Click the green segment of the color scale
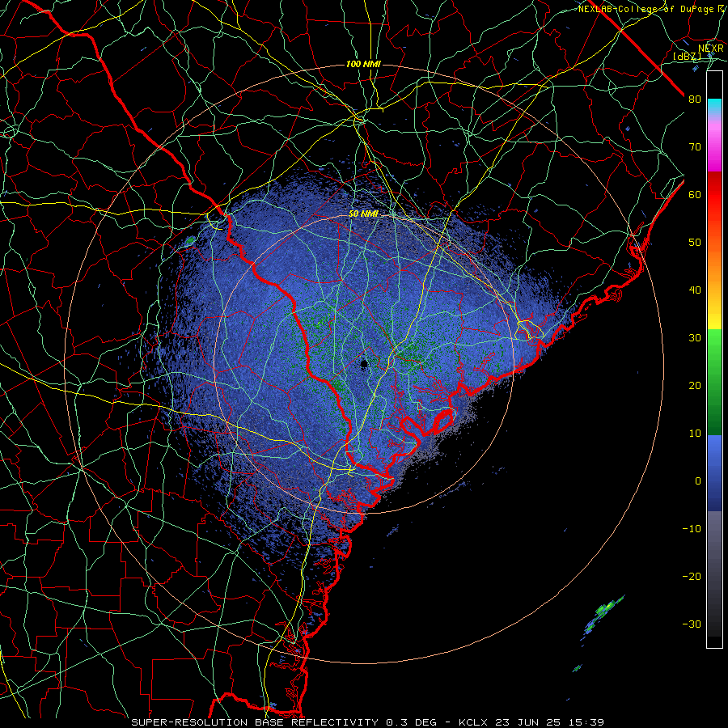Image resolution: width=728 pixels, height=728 pixels. point(714,382)
